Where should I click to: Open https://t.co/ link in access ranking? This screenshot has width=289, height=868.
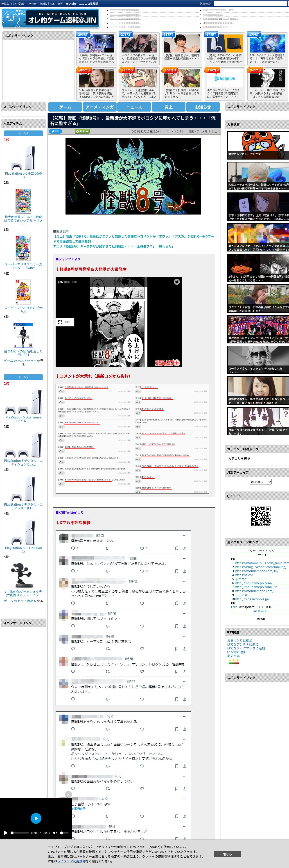[244, 575]
